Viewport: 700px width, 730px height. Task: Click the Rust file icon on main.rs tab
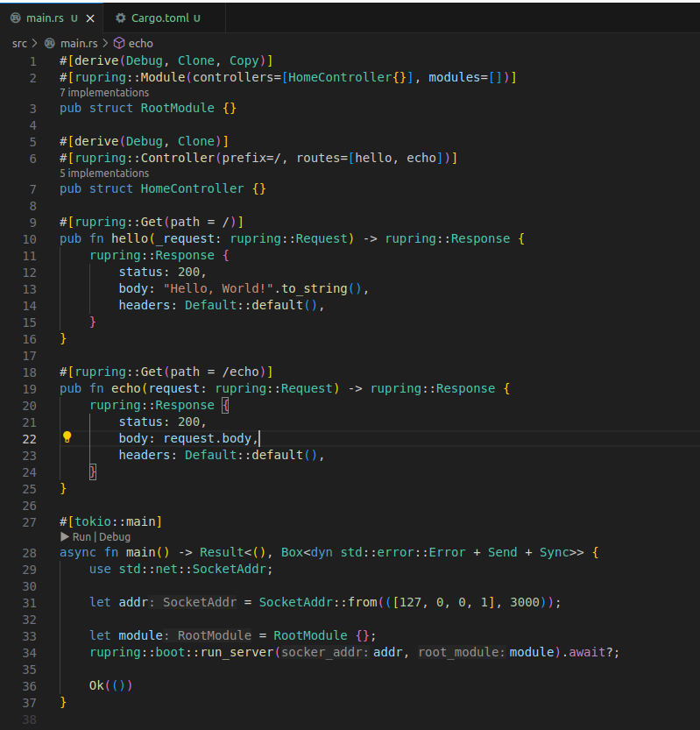(x=15, y=18)
